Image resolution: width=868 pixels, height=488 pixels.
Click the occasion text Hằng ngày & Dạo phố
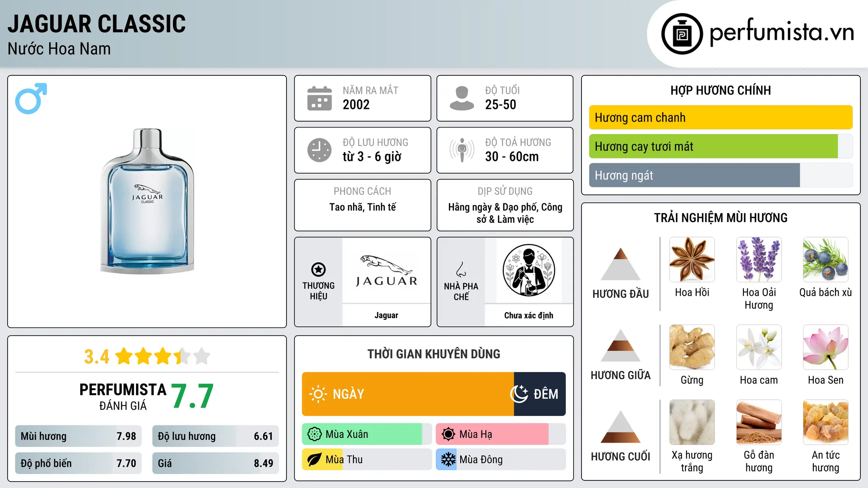[494, 207]
